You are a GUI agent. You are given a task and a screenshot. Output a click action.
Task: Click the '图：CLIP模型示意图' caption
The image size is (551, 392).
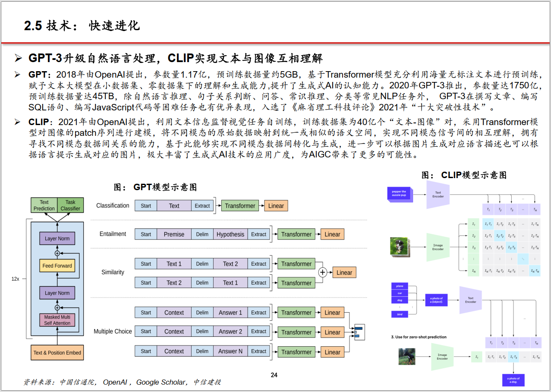[x=464, y=175]
